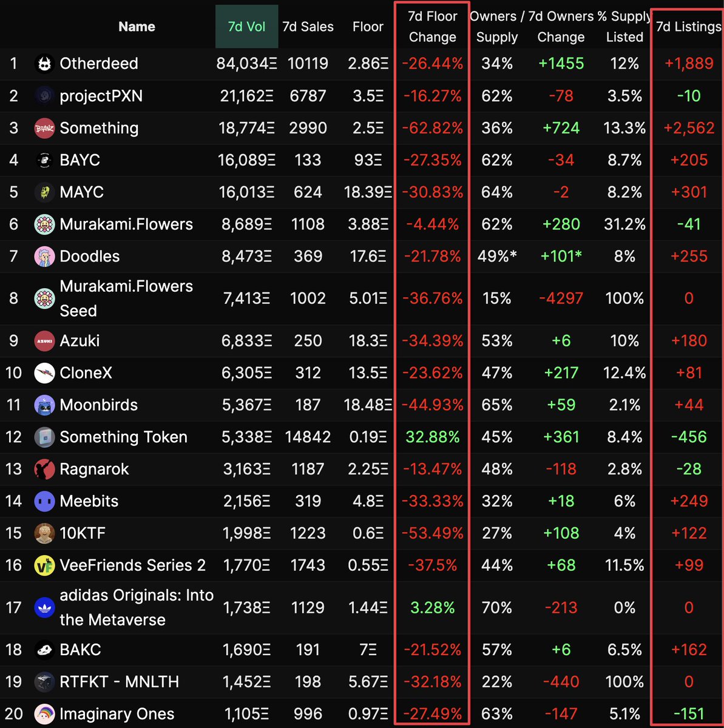Click the -62.82% floor change value
724x728 pixels.
tap(432, 128)
